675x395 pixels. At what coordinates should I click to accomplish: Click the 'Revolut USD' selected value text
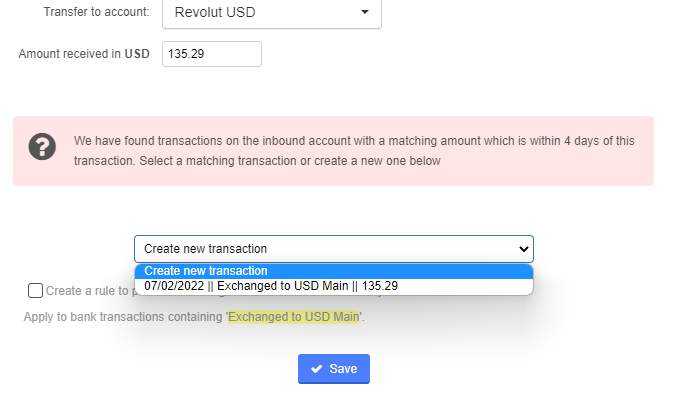point(215,12)
